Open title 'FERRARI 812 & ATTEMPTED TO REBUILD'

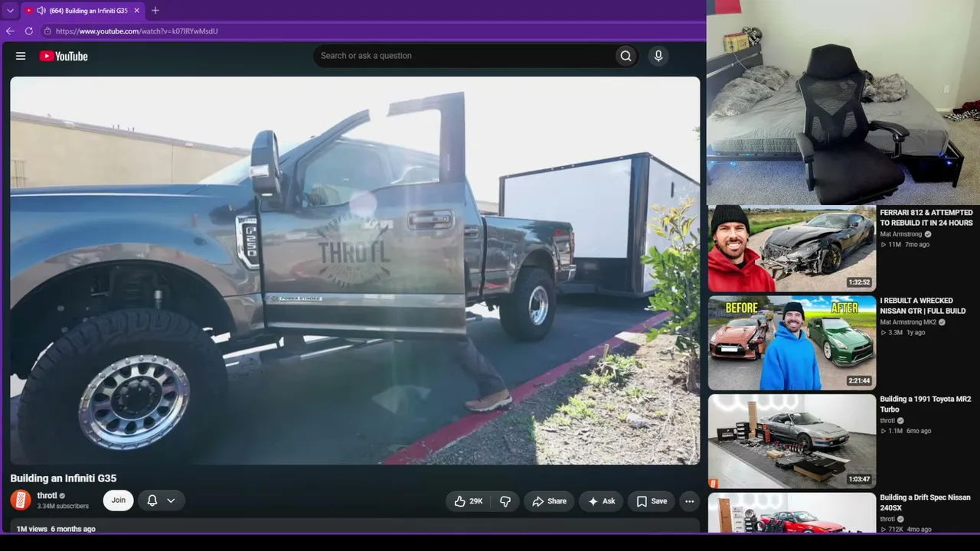click(926, 218)
